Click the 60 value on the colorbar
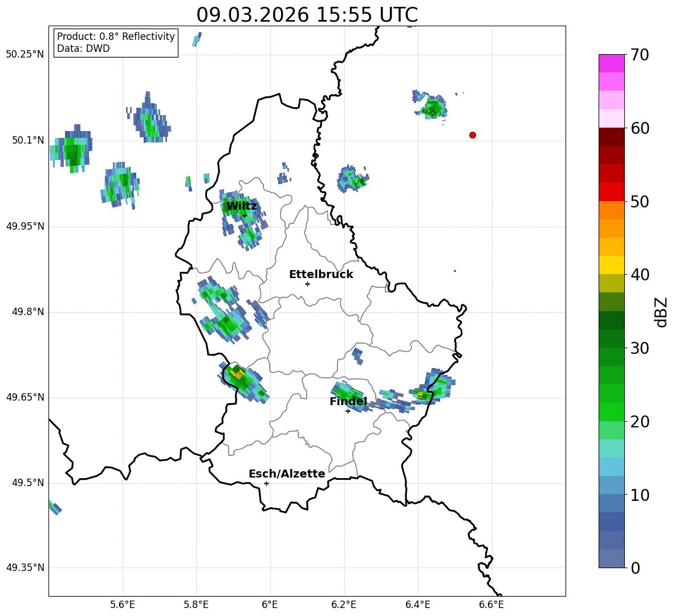 639,128
